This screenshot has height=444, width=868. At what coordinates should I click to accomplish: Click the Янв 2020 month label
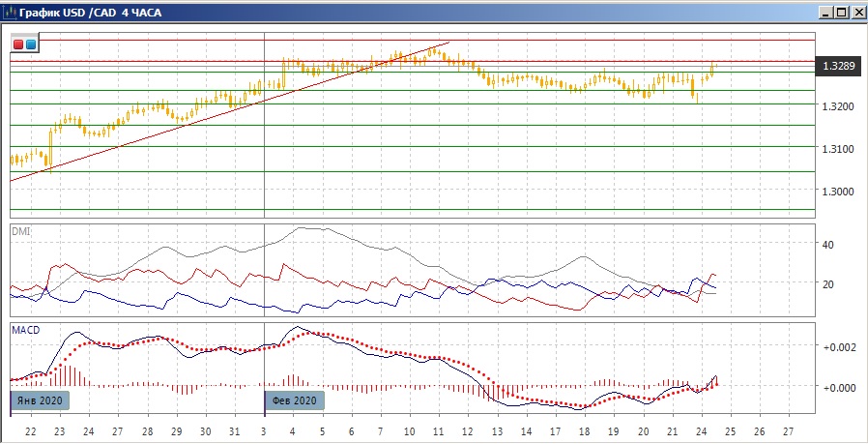(40, 400)
